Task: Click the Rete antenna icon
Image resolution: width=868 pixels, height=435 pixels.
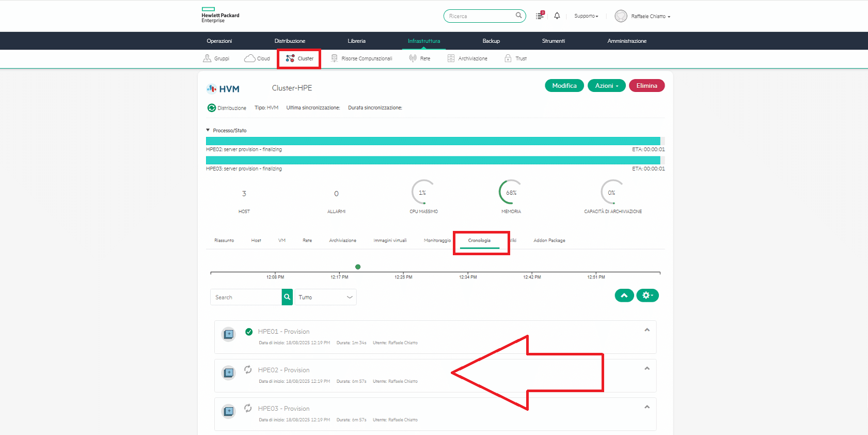Action: click(413, 58)
